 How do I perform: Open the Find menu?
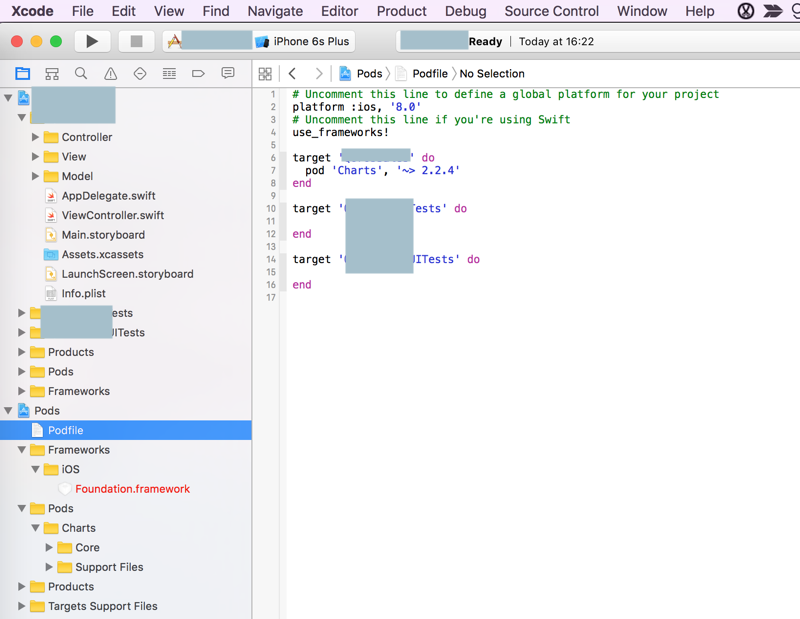(216, 11)
